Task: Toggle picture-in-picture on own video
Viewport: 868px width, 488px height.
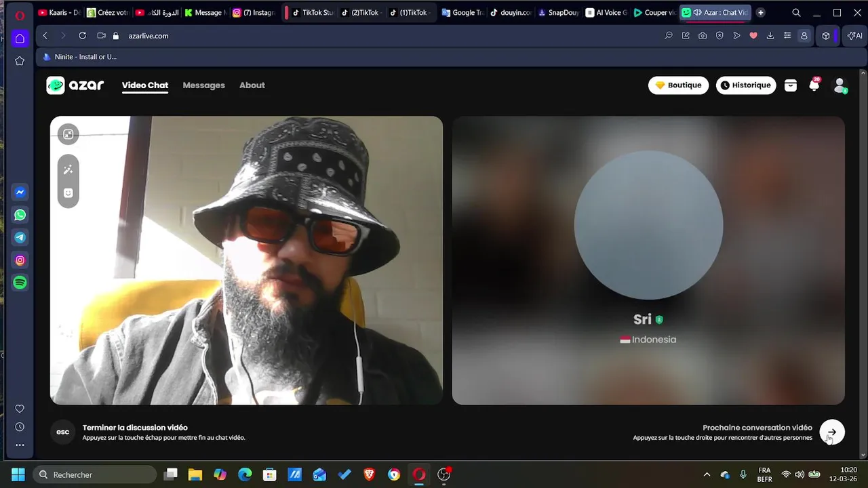Action: 68,134
